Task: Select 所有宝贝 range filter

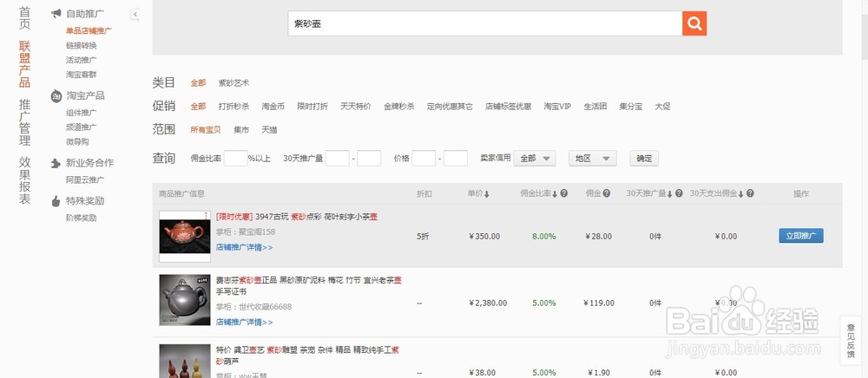Action: pos(206,130)
